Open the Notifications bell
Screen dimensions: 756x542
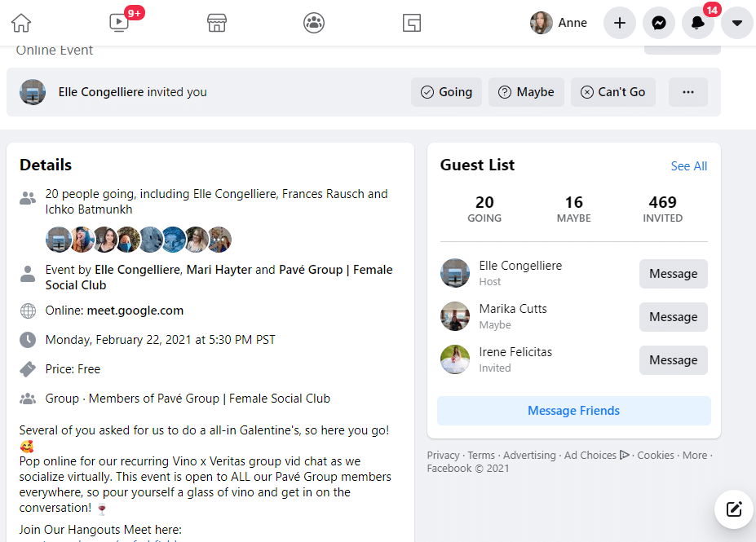pyautogui.click(x=698, y=23)
